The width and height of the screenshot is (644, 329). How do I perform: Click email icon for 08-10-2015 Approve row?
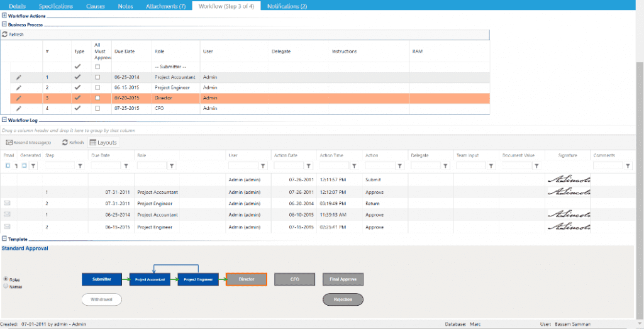point(8,215)
